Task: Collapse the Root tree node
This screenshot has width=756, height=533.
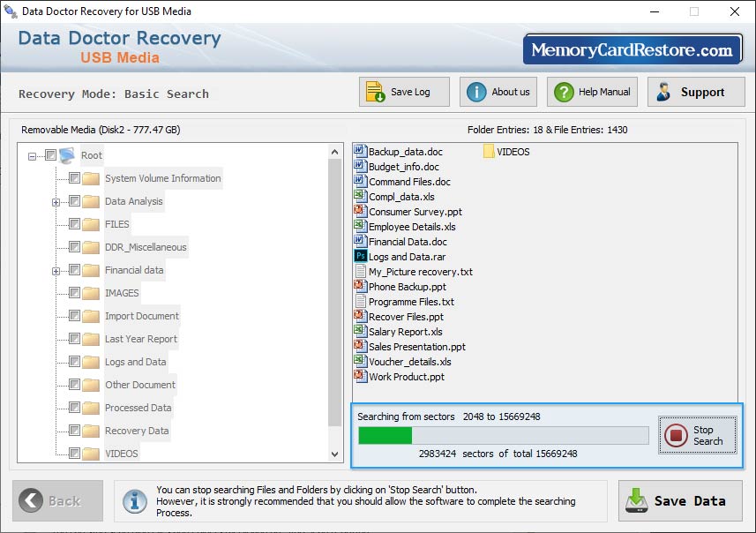Action: coord(32,156)
